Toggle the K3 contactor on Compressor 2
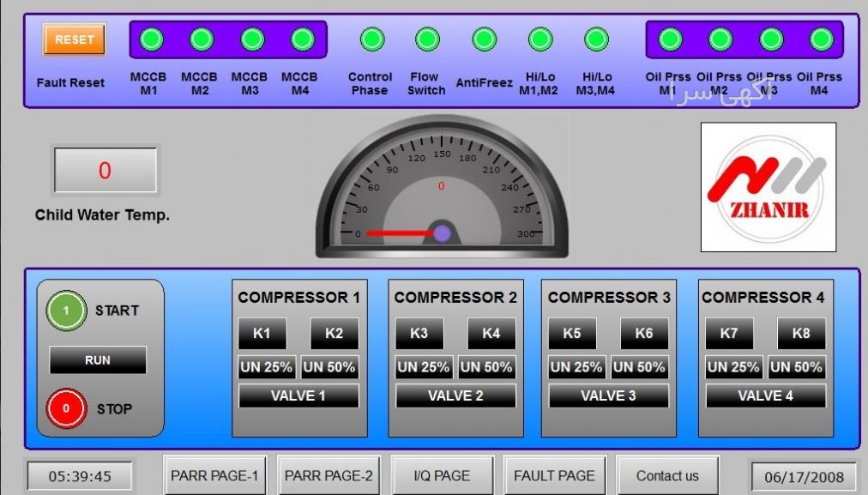The height and width of the screenshot is (495, 868). 419,334
